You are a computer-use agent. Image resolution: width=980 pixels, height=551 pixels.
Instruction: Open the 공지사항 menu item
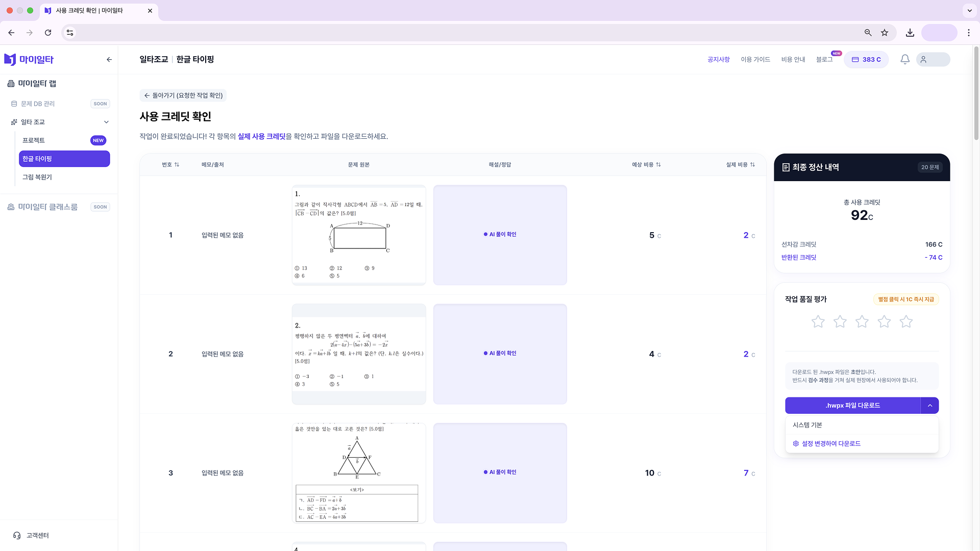click(719, 59)
